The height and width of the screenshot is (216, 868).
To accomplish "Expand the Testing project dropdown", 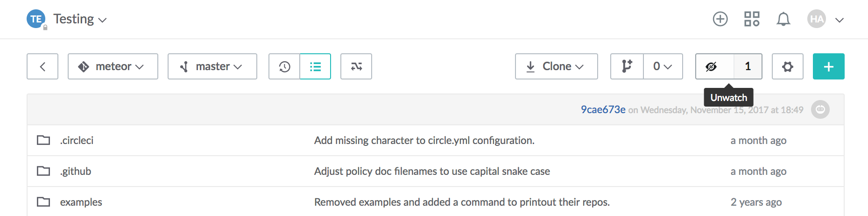I will (80, 19).
